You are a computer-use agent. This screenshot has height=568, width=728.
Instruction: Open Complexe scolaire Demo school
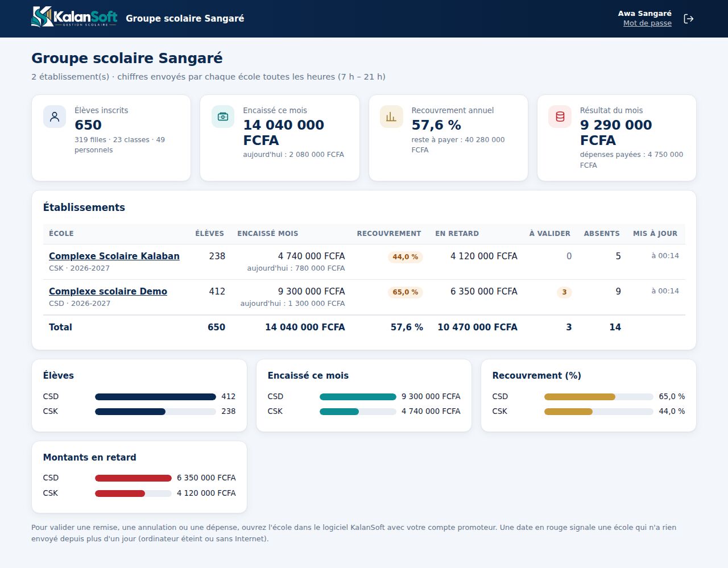click(108, 291)
